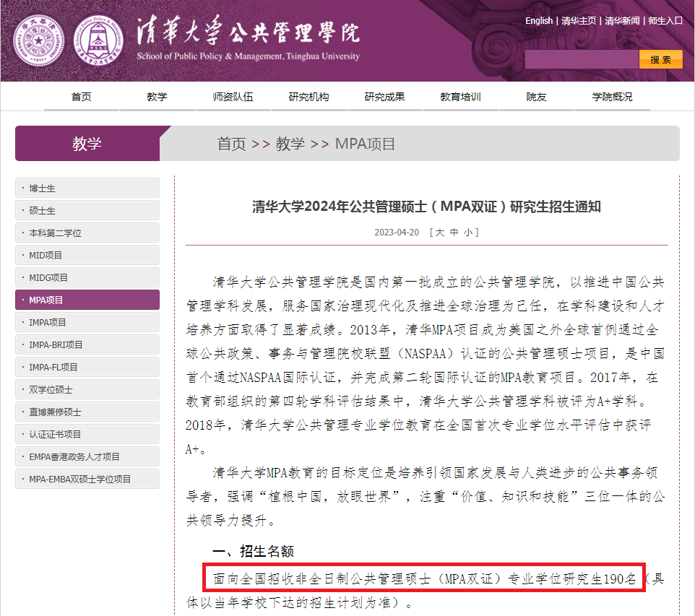The width and height of the screenshot is (695, 616).
Task: Type in the header search field
Action: [581, 60]
